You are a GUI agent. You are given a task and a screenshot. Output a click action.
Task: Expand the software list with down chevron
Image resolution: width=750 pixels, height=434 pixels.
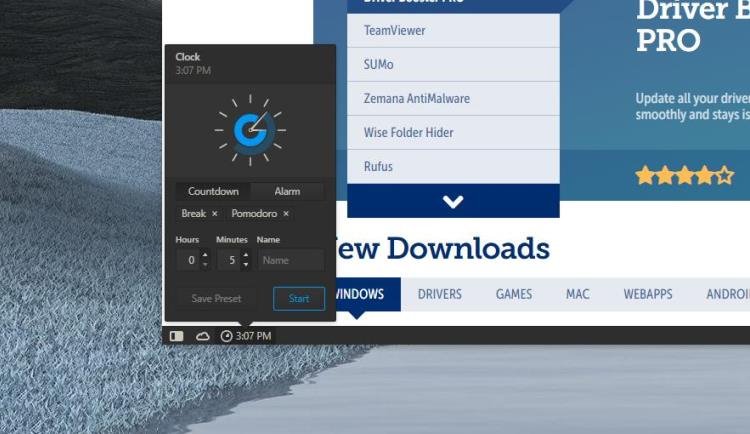click(x=453, y=201)
